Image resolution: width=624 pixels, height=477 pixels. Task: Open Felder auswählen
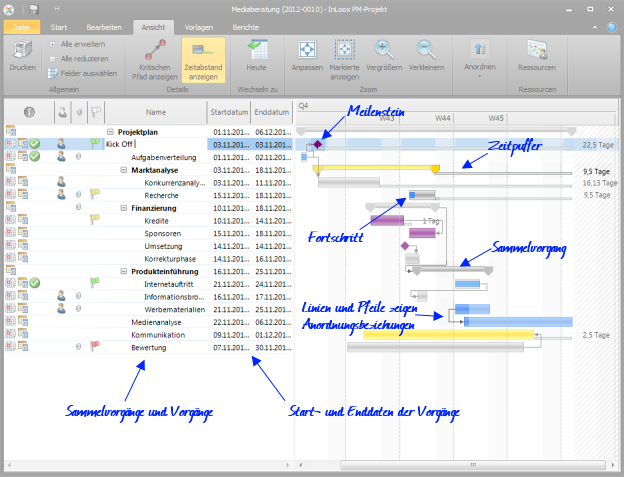pos(83,73)
